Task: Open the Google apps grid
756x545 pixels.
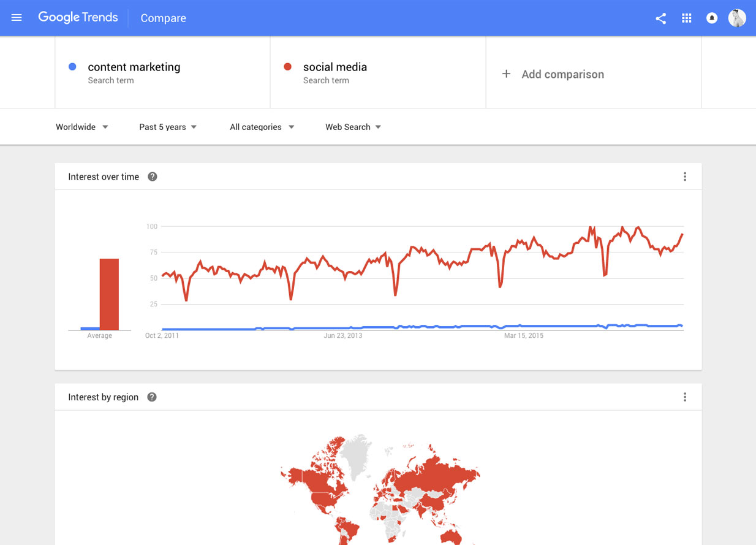Action: 686,18
